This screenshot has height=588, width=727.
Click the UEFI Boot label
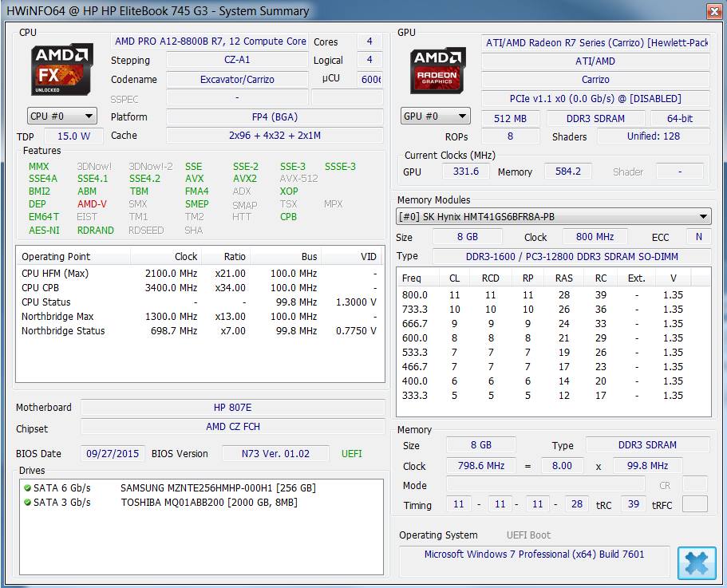(528, 535)
